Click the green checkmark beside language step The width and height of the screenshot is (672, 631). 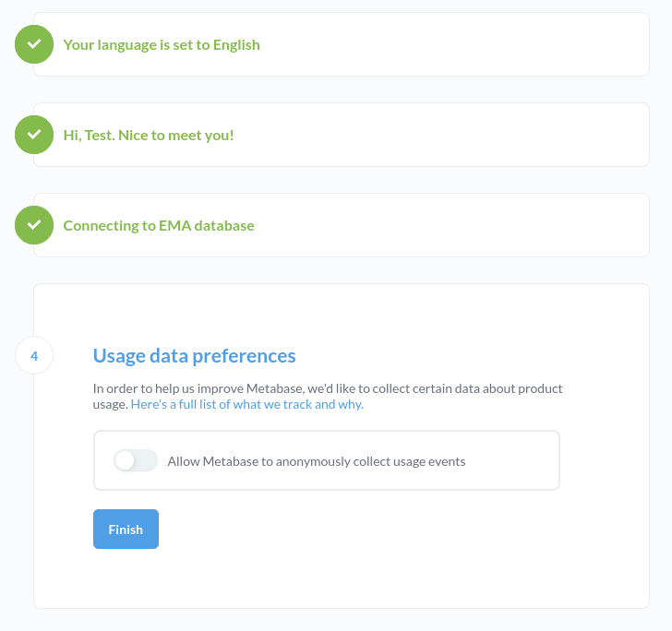click(x=34, y=44)
